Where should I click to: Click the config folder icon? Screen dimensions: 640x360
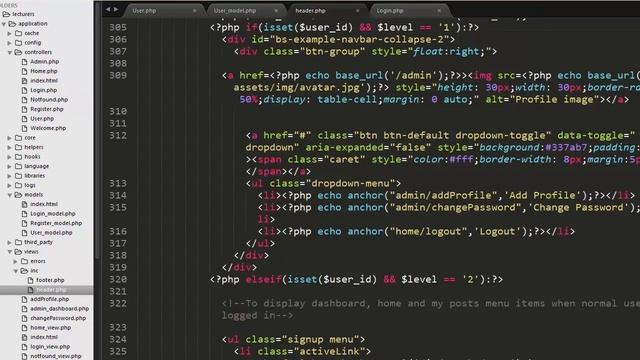[18, 42]
